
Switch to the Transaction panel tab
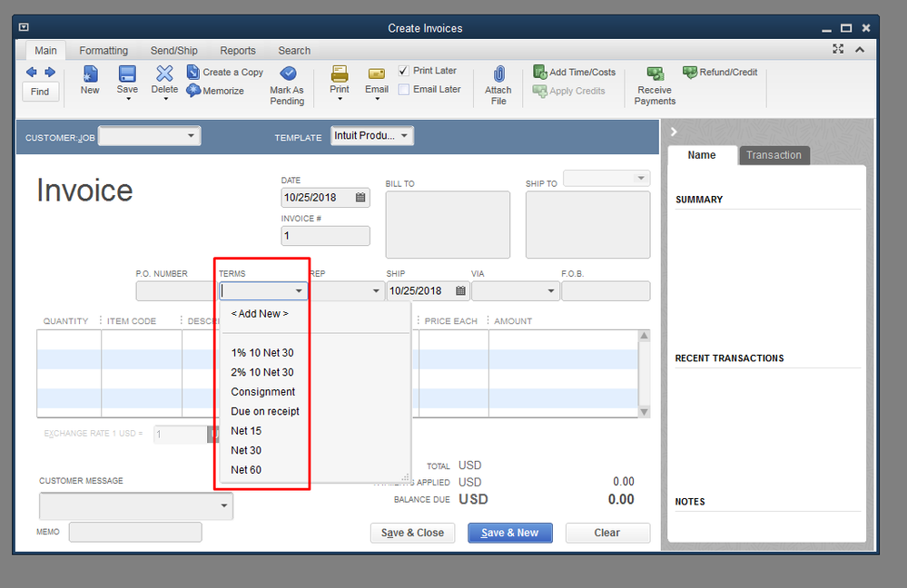[x=774, y=155]
